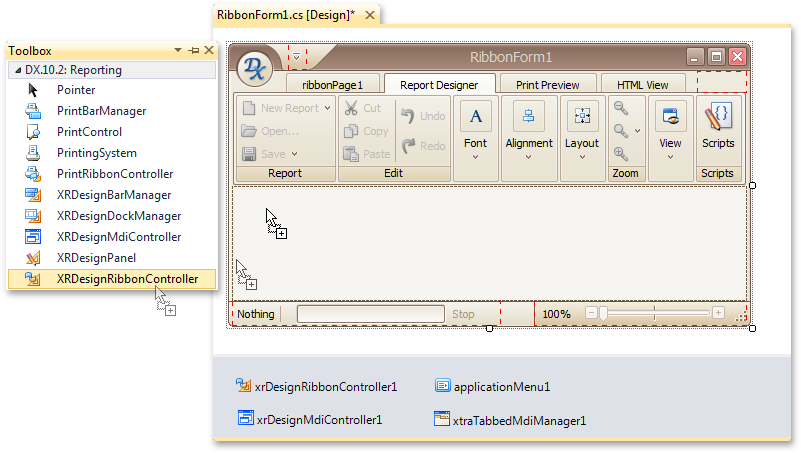Toggle auto-hide pin on Toolbox panel
This screenshot has width=801, height=453.
coord(194,51)
